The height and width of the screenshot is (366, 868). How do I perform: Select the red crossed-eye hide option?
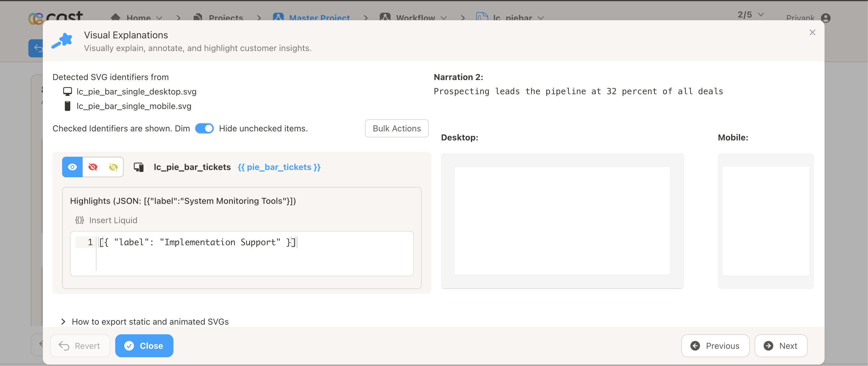click(x=93, y=167)
